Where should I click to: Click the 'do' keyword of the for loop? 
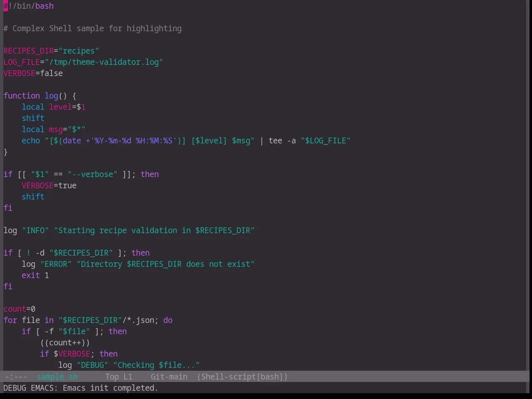(x=168, y=320)
